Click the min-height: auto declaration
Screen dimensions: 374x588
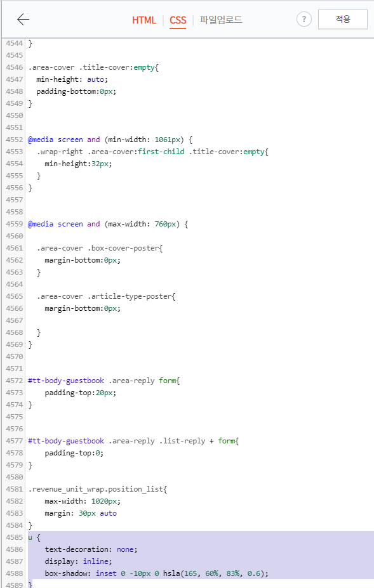pyautogui.click(x=72, y=79)
